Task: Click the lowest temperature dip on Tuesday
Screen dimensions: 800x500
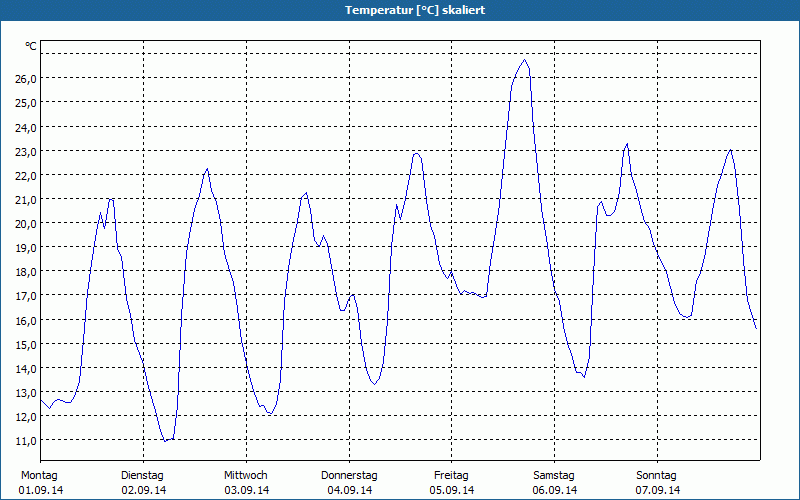Action: click(165, 441)
